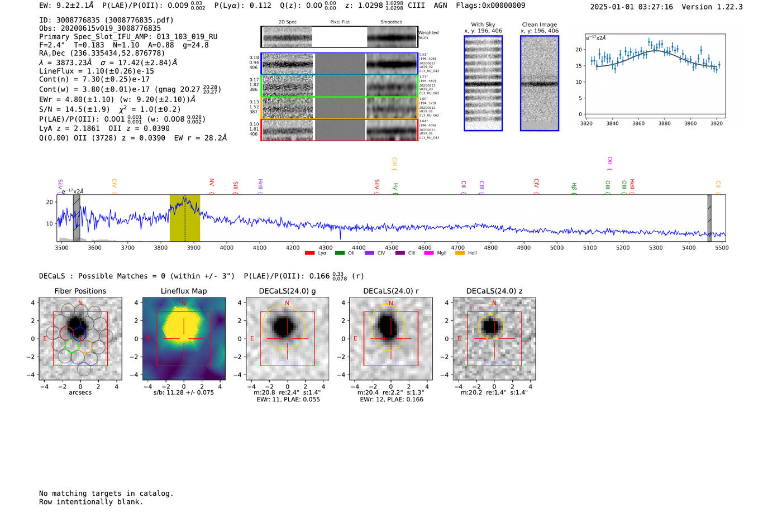
Task: Click "No matching targets in catalog." message
Action: click(106, 493)
